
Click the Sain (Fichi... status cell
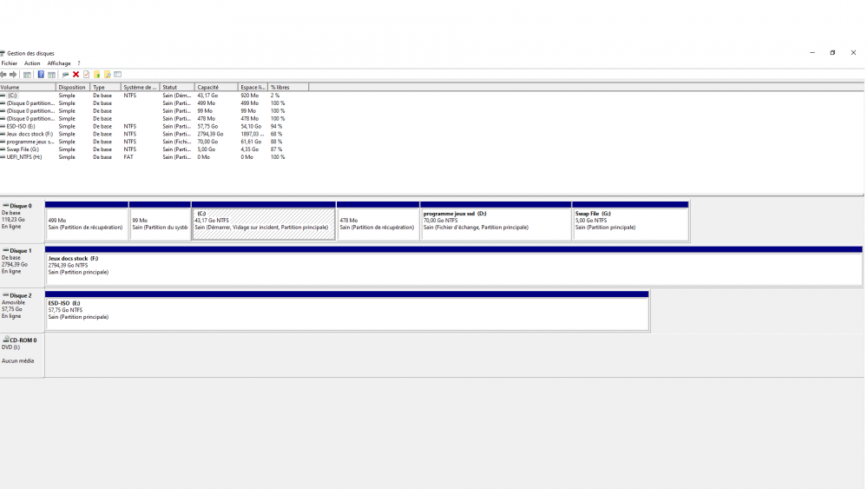tap(176, 142)
